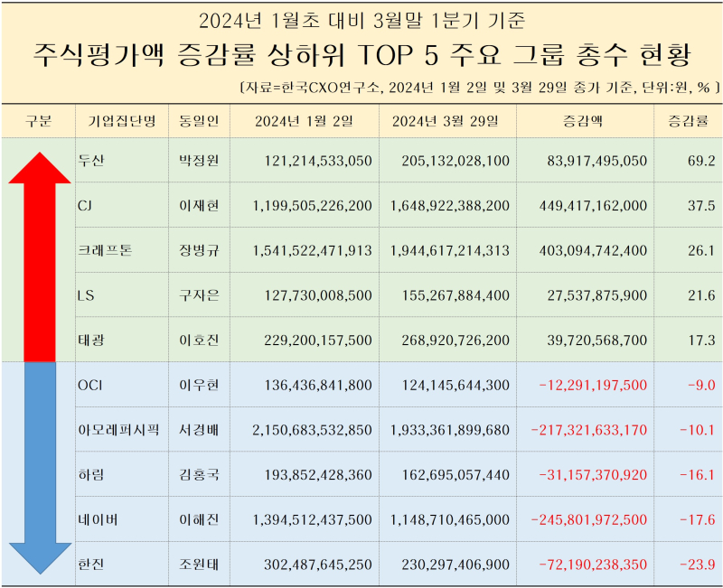Select the value 83,917,495,050
The height and width of the screenshot is (588, 723).
597,161
